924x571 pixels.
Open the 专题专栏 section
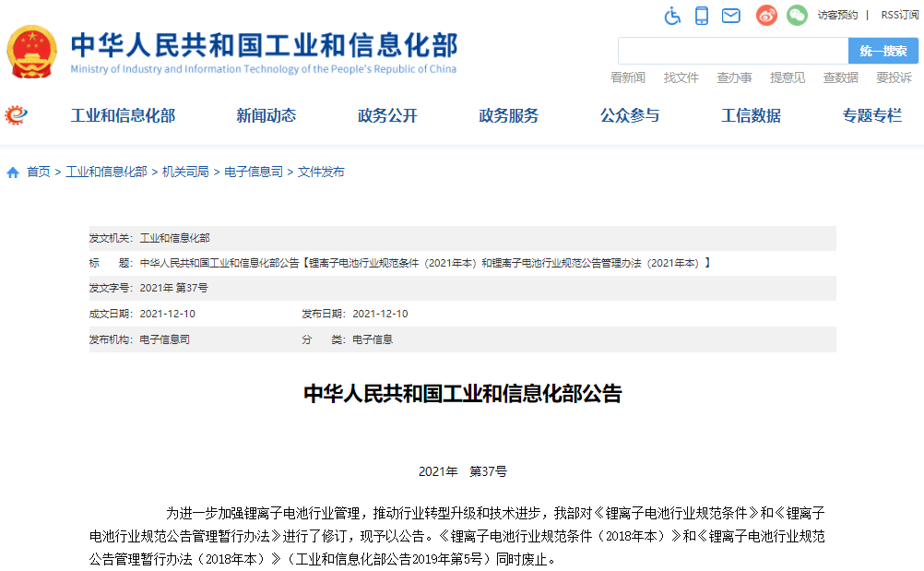(872, 116)
